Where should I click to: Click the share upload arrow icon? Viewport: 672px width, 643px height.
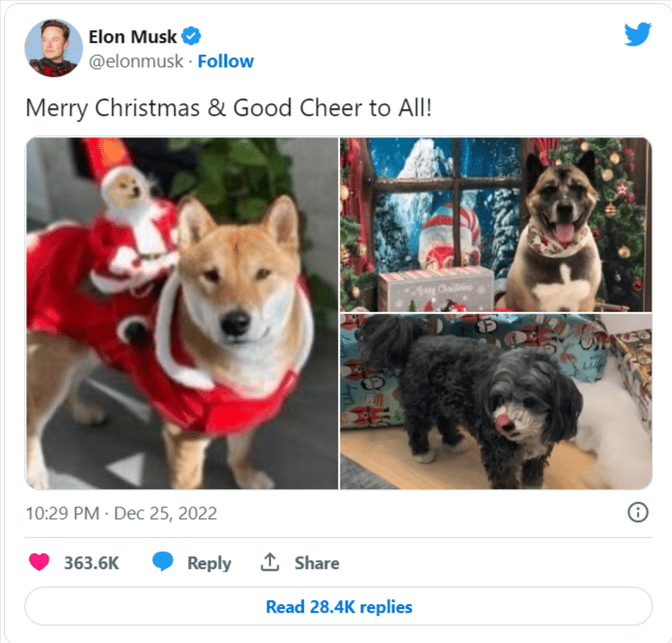(x=270, y=562)
